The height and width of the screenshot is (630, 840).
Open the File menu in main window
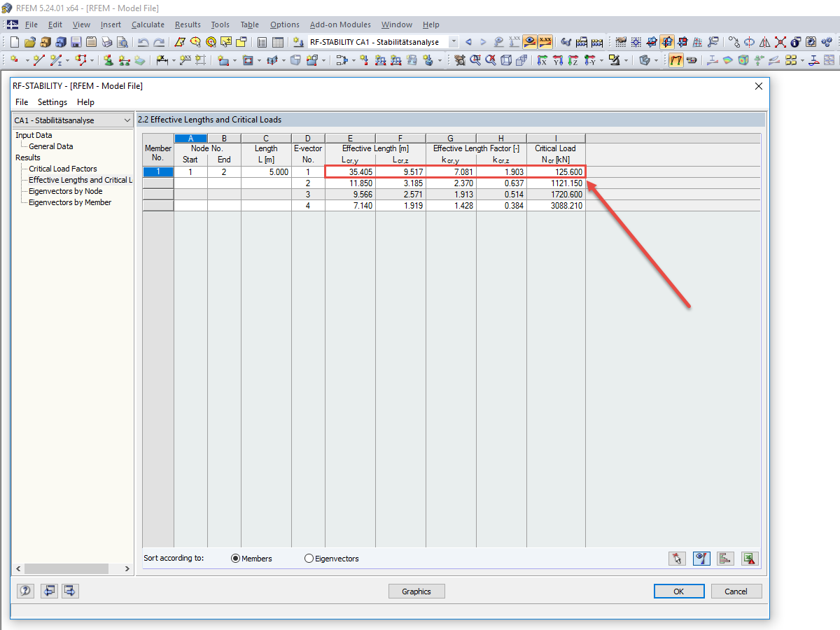coord(31,24)
